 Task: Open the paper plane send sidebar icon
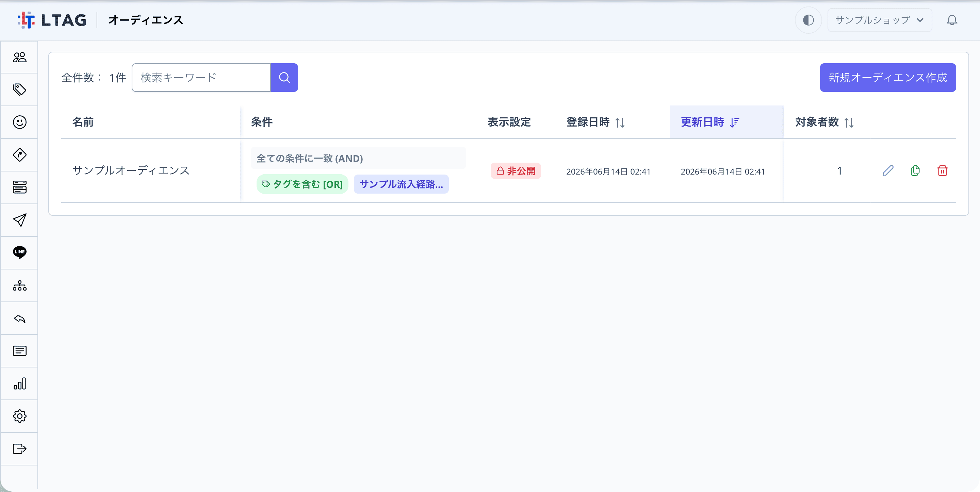pos(19,220)
